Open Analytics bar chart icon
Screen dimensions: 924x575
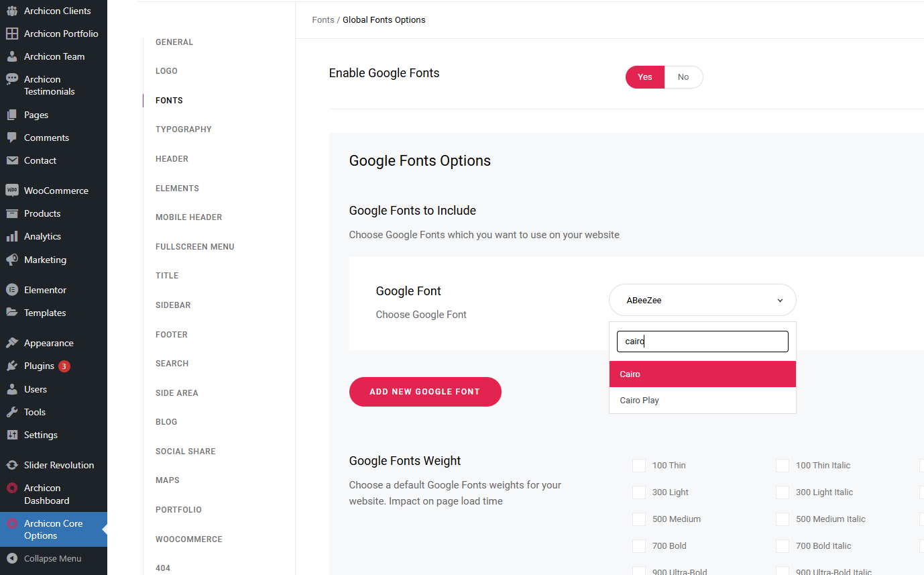12,236
